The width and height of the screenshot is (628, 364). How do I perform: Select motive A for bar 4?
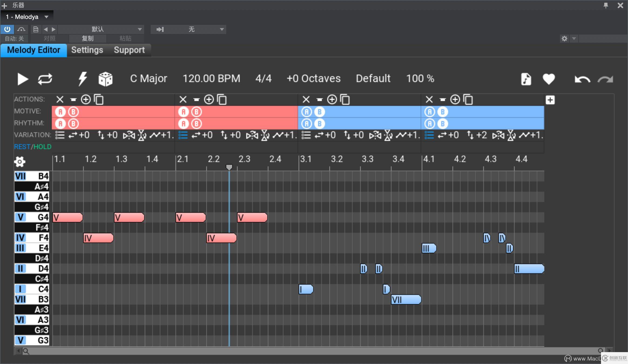tap(430, 112)
